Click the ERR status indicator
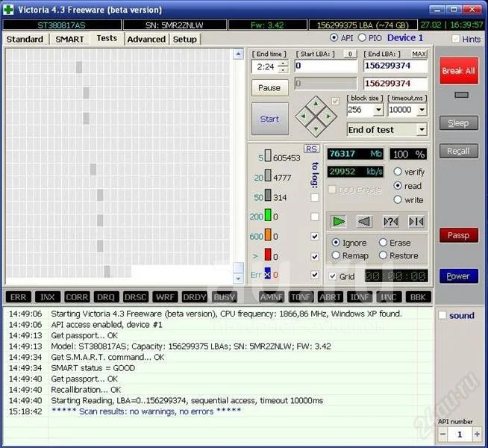Screen dimensions: 488x448 (x=19, y=297)
